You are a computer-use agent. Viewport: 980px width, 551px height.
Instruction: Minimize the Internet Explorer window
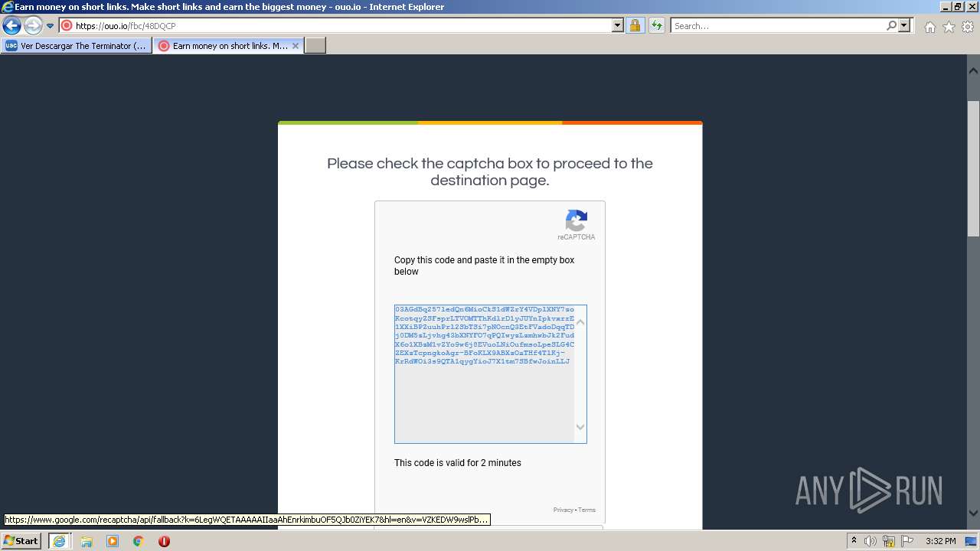[x=946, y=7]
